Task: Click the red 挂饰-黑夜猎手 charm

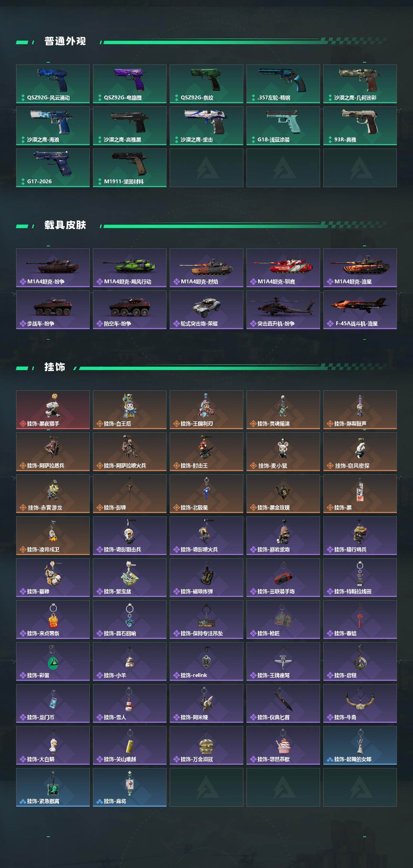Action: click(53, 410)
